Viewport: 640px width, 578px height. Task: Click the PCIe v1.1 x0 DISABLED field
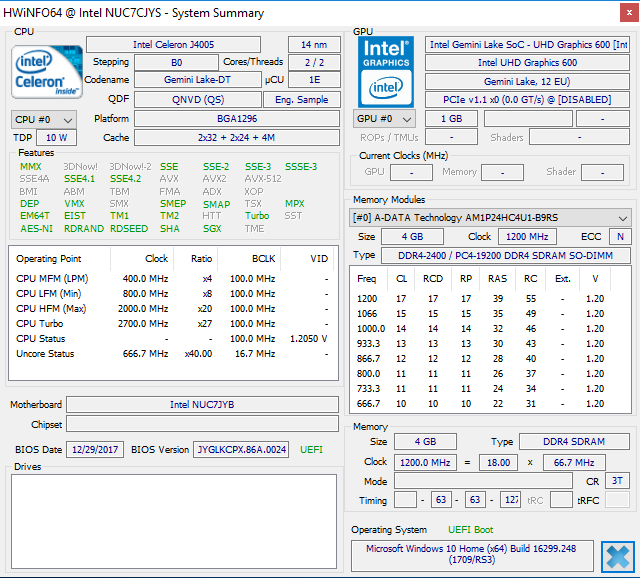527,100
